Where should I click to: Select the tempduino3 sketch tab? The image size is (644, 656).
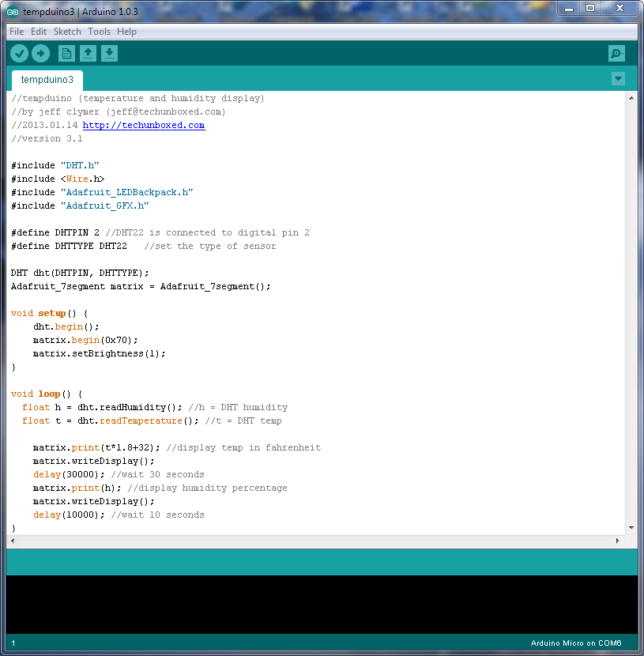47,80
